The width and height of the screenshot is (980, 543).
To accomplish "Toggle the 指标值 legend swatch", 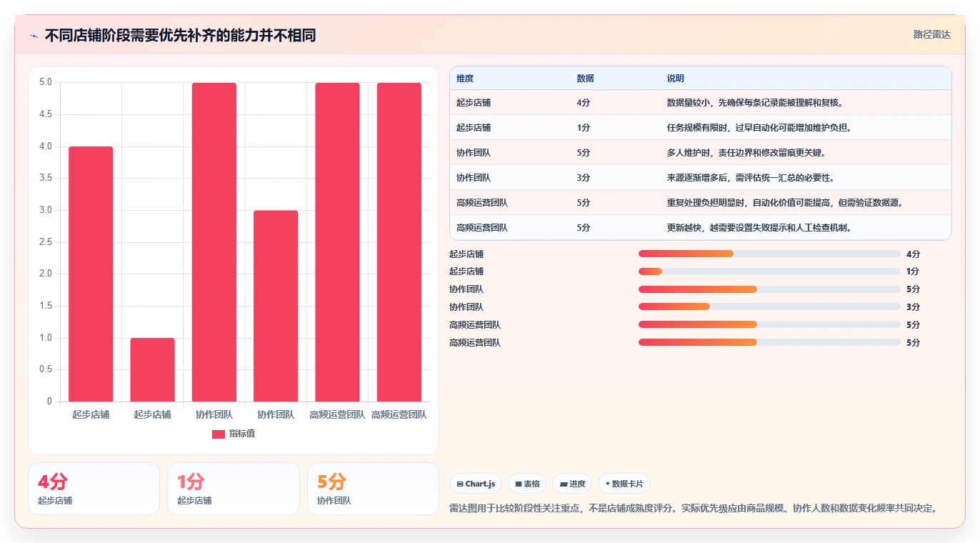I will [x=219, y=434].
